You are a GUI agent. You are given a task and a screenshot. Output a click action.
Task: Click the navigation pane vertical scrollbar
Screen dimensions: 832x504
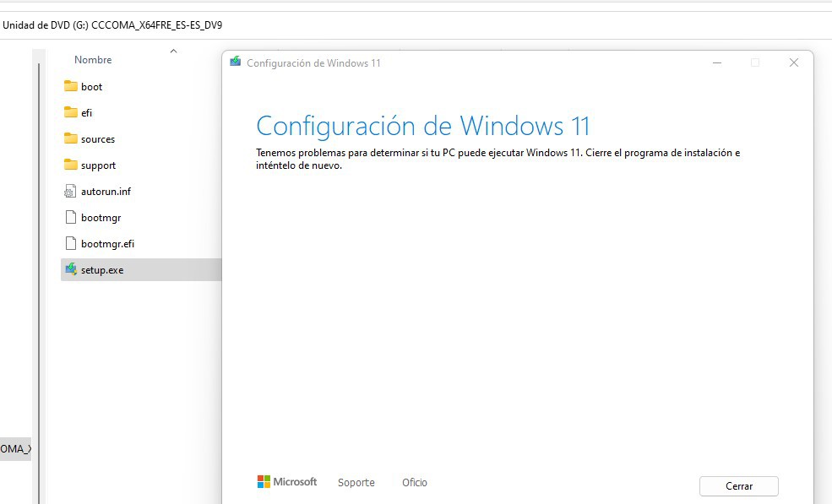(x=37, y=253)
